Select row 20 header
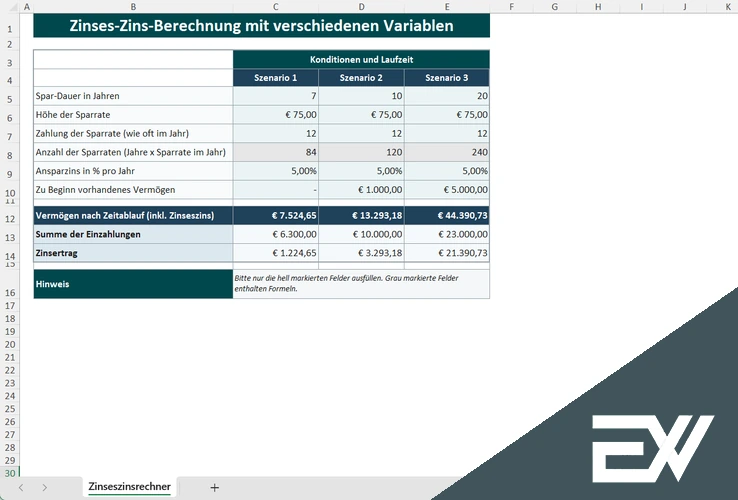Screen dimensions: 738x500 9,344
